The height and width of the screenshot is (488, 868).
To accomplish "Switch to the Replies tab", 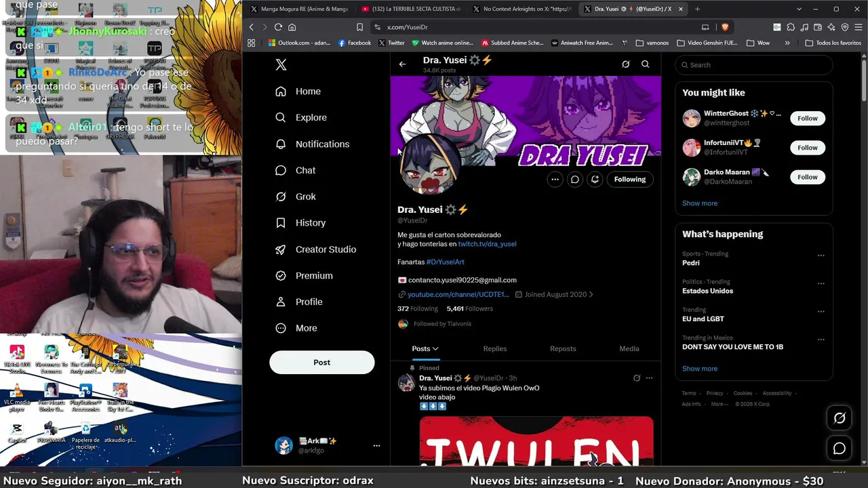I will (495, 349).
